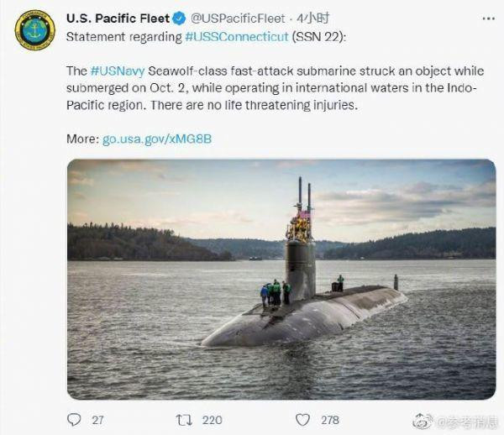Click the reply speech bubble icon
Viewport: 504px width, 435px height.
pos(74,419)
